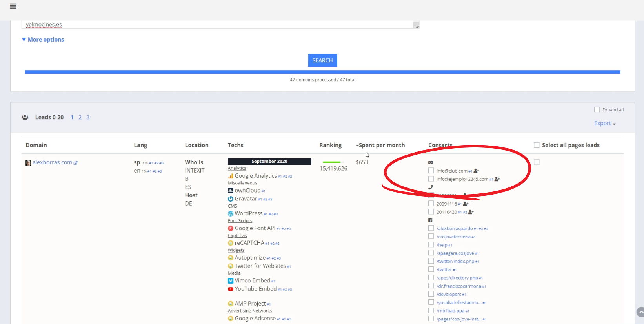Check the 20110420 phone checkbox
The image size is (644, 324).
(431, 212)
